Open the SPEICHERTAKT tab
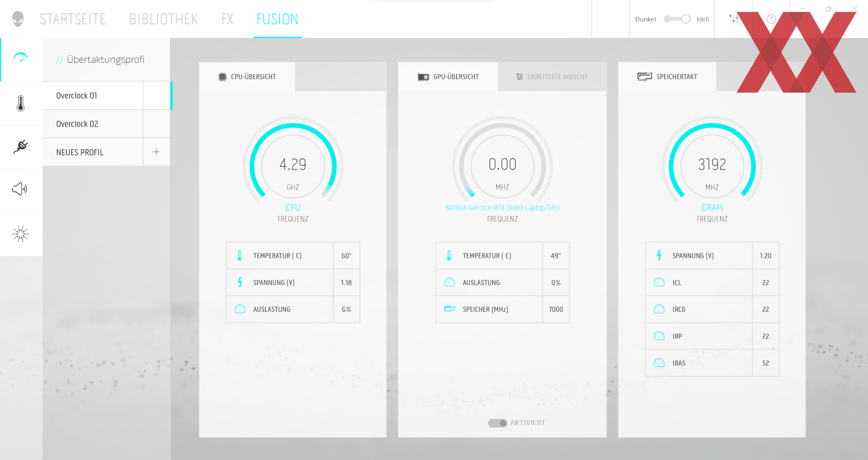 [667, 77]
